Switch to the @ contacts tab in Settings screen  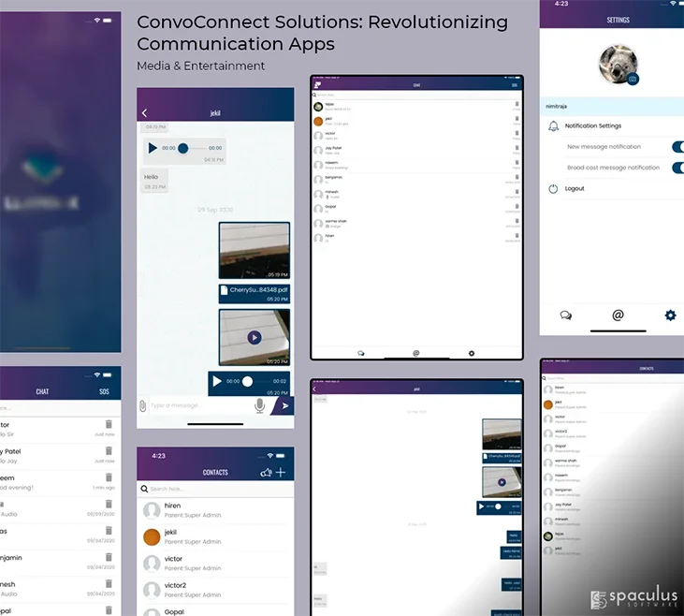[x=618, y=315]
